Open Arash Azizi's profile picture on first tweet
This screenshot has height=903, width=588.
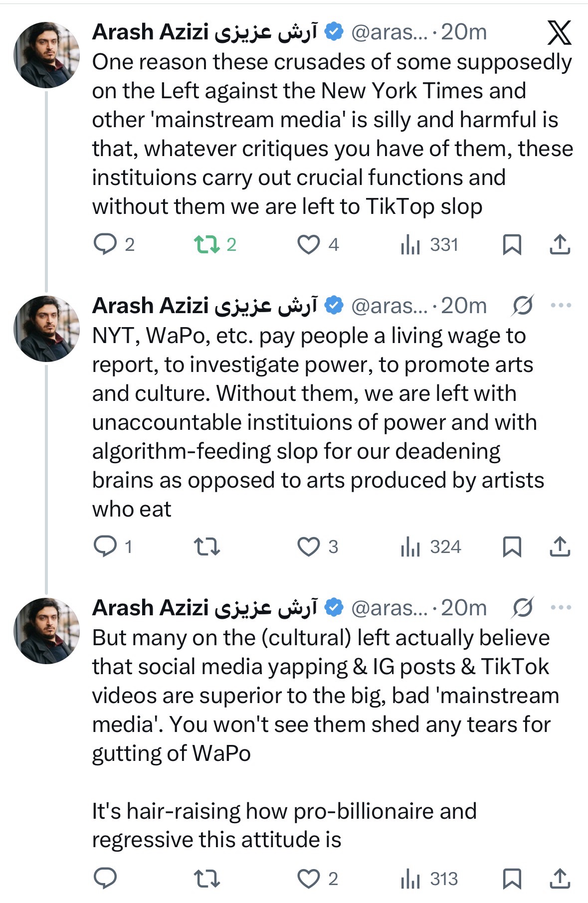(x=46, y=55)
